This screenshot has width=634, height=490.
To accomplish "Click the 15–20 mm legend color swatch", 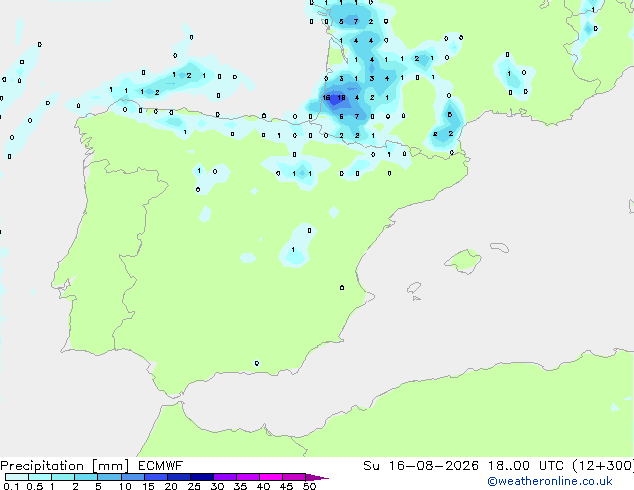I will coord(156,477).
